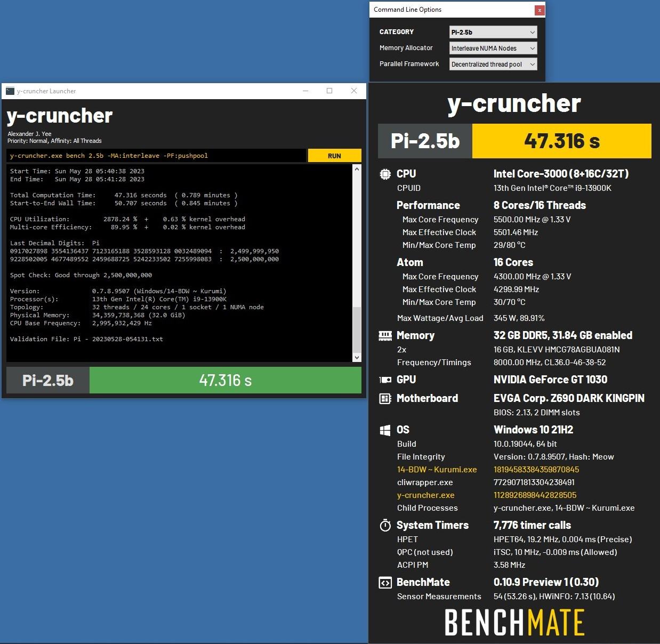
Task: Click the yellow y-cruncher.exe file entry
Action: [425, 495]
